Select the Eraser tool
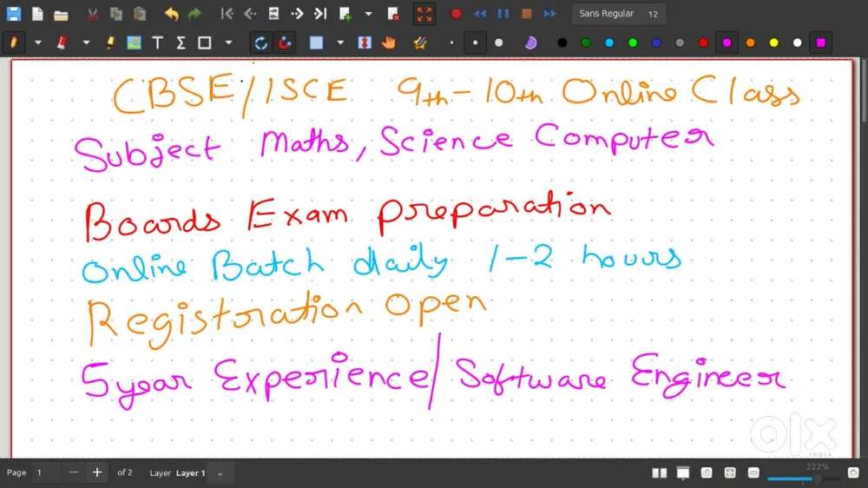Viewport: 868px width, 488px height. click(62, 43)
